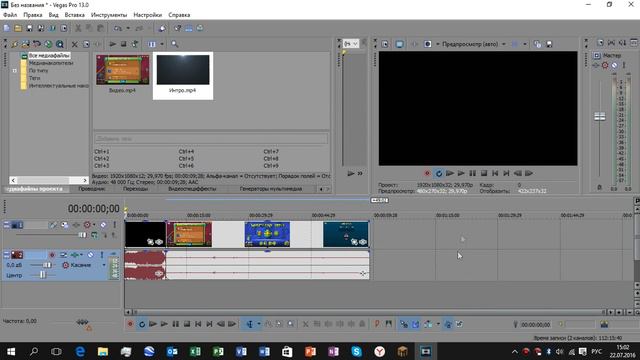Open video track automation settings dropdown
This screenshot has height=360, width=640.
tap(94, 225)
